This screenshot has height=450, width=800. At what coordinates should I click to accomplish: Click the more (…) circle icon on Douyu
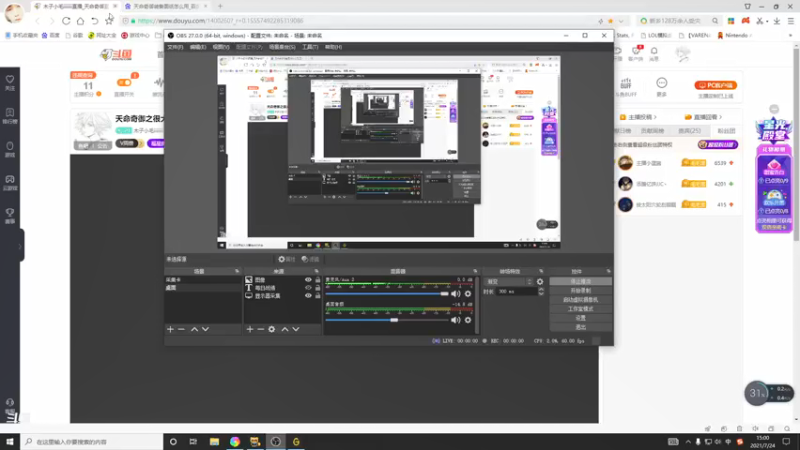tap(662, 83)
